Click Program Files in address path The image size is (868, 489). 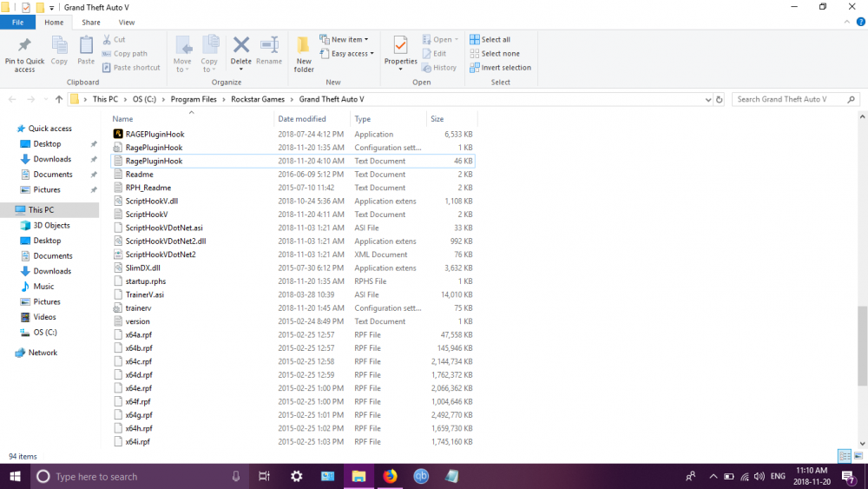click(194, 99)
